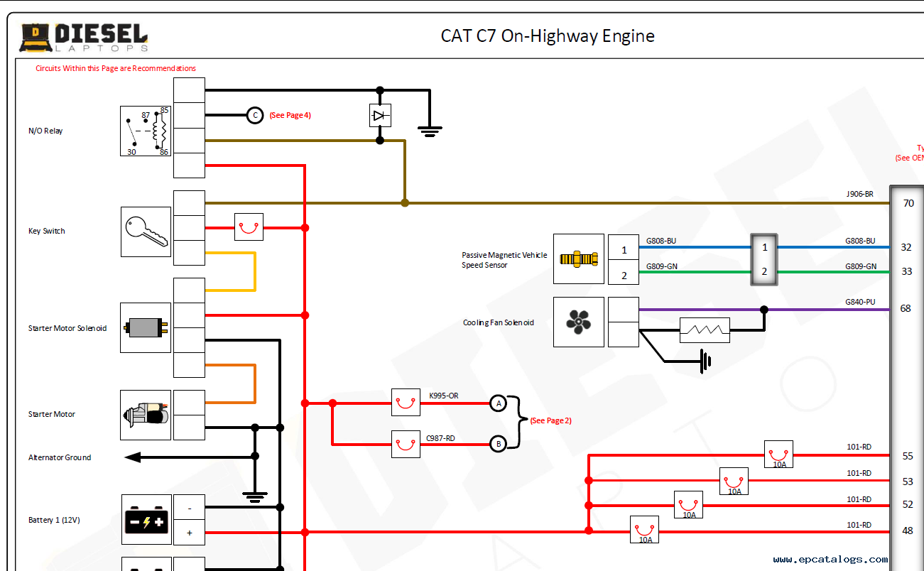This screenshot has height=571, width=924.
Task: Click ECM pin number 32
Action: [x=906, y=247]
